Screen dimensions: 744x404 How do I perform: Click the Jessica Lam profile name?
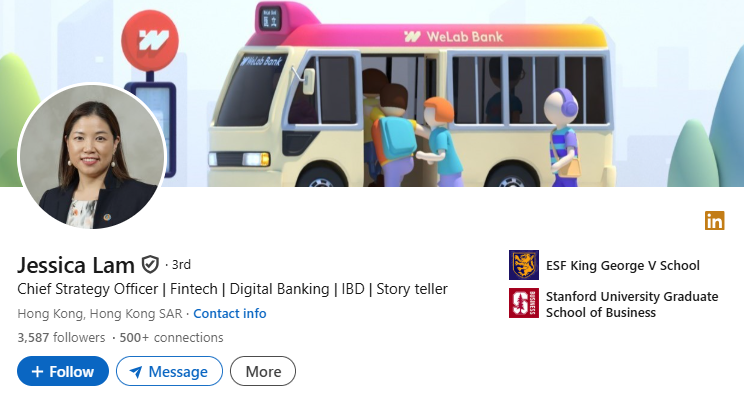76,265
